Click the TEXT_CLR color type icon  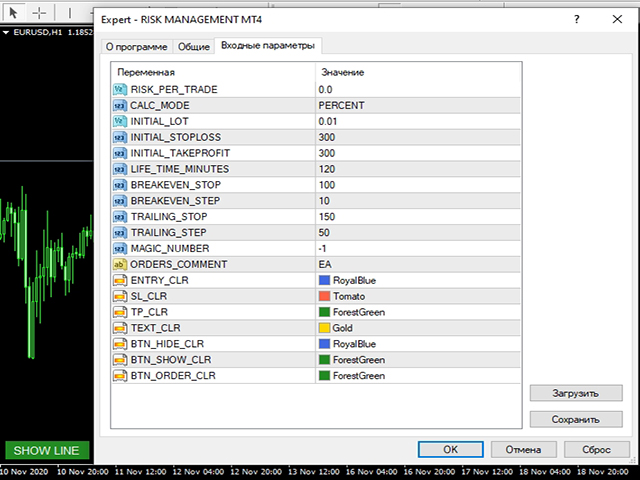click(120, 328)
